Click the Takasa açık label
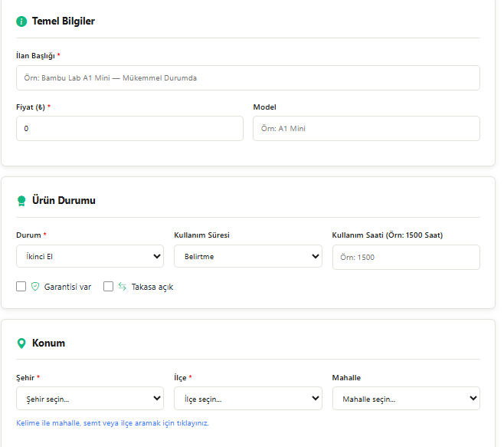 pyautogui.click(x=152, y=287)
